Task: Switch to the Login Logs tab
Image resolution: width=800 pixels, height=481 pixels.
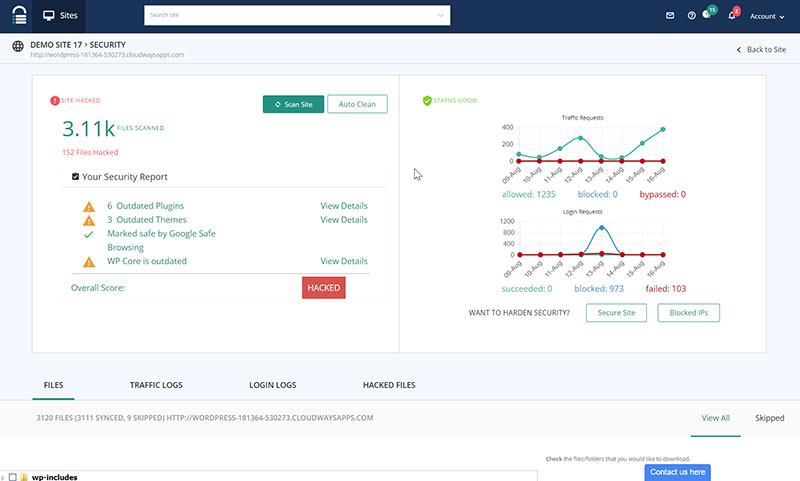Action: pyautogui.click(x=272, y=385)
